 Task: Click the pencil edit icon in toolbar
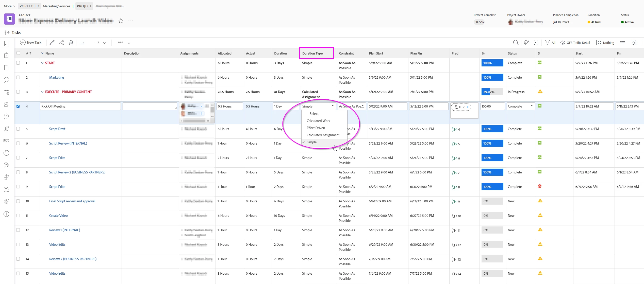pos(52,43)
